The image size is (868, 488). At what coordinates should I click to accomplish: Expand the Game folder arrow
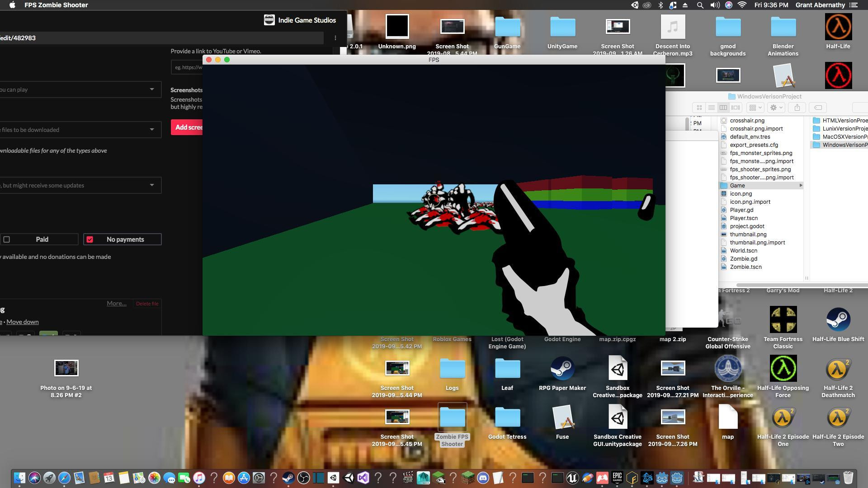pyautogui.click(x=801, y=186)
